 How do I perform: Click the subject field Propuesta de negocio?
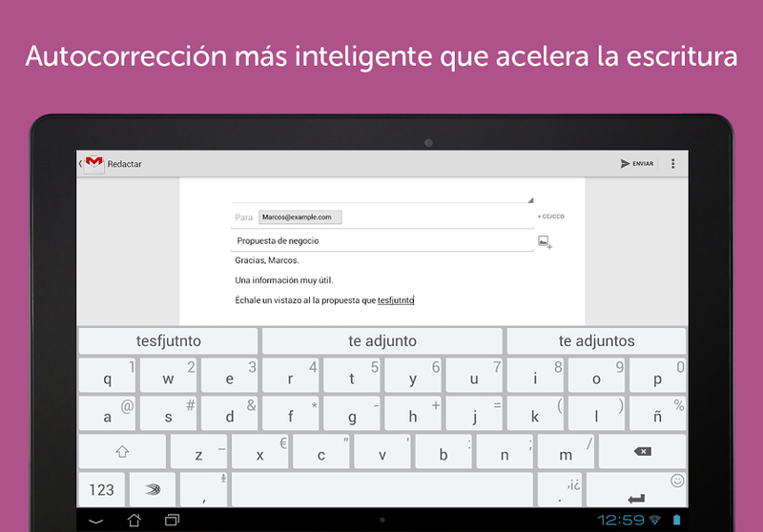click(x=382, y=240)
